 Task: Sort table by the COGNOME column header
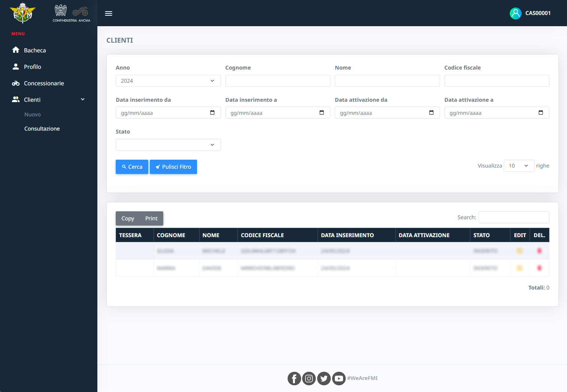click(x=176, y=235)
